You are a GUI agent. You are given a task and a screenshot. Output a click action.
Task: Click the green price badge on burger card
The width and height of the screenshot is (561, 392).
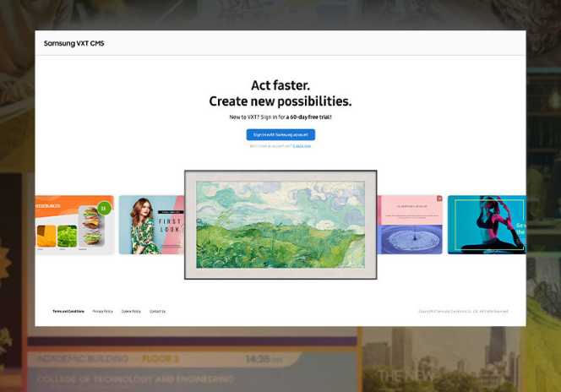coord(104,208)
